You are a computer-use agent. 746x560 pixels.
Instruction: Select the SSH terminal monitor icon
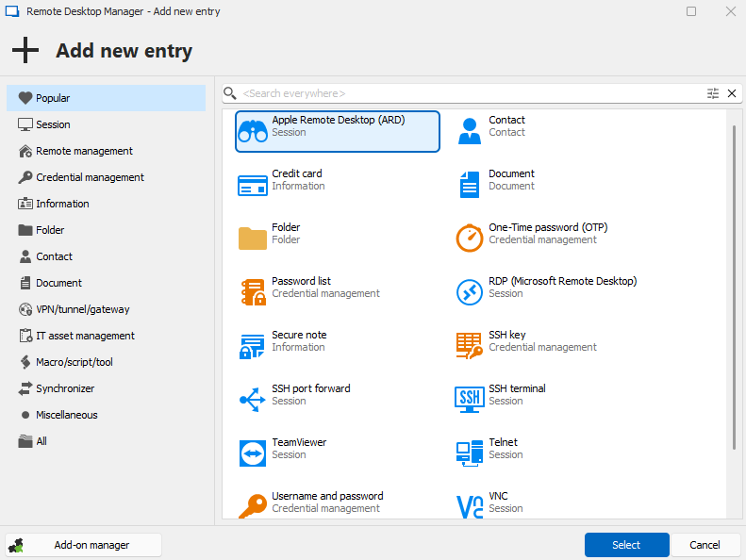470,399
